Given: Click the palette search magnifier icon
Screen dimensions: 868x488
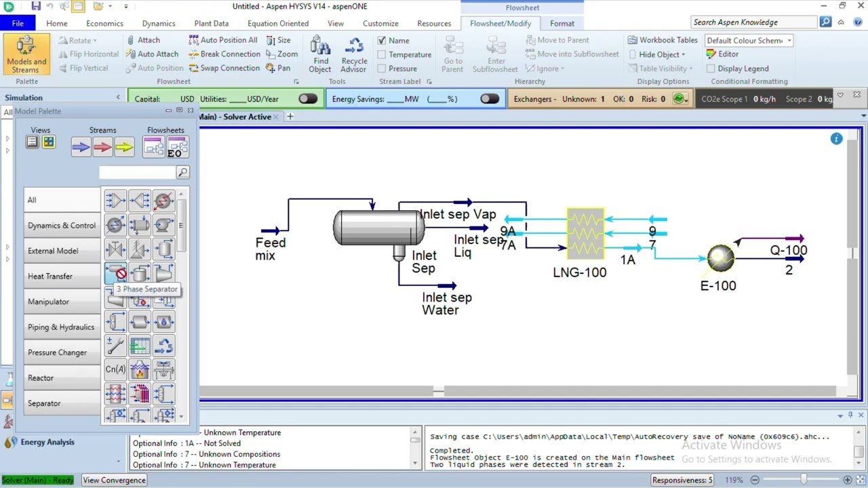Looking at the screenshot, I should click(x=182, y=173).
